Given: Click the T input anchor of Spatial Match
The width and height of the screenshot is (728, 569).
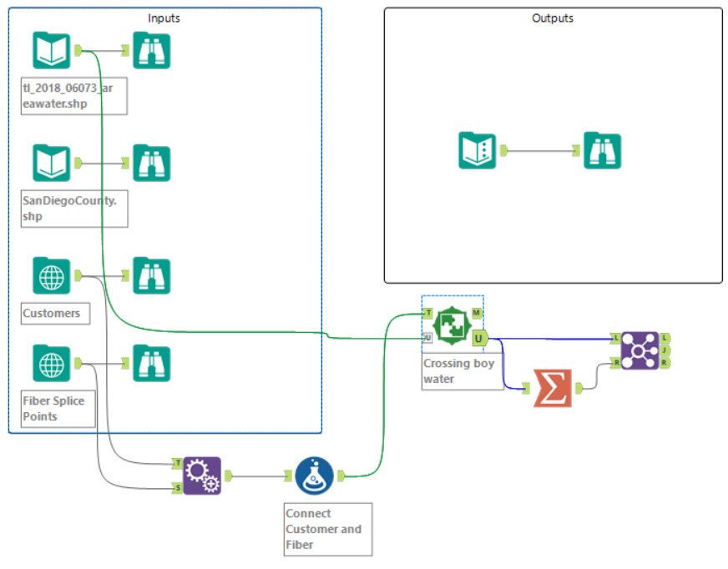Looking at the screenshot, I should [427, 313].
